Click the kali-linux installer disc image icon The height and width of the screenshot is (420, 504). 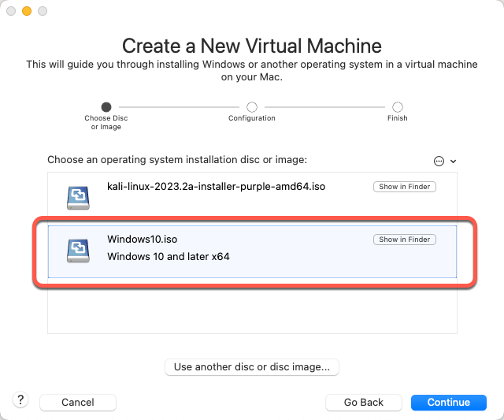[x=78, y=198]
